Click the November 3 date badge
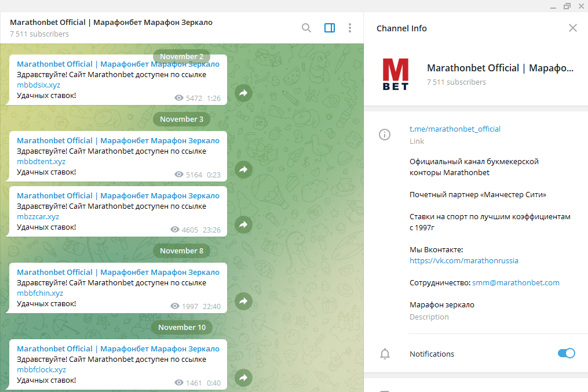This screenshot has height=392, width=588. click(x=181, y=119)
